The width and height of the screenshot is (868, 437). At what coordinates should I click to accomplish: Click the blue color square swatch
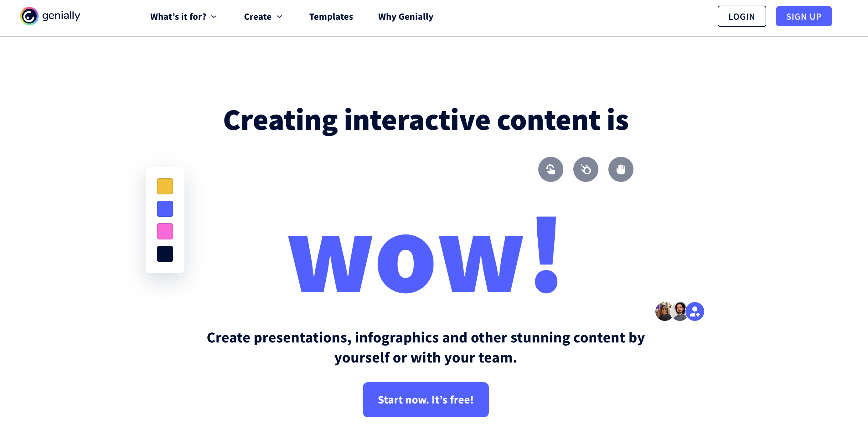click(165, 208)
